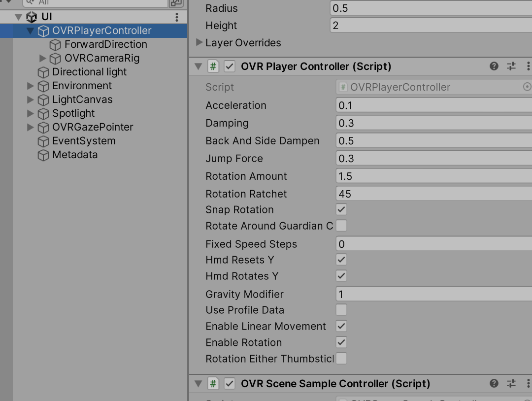The height and width of the screenshot is (401, 532).
Task: Click the Radius value field
Action: 431,8
